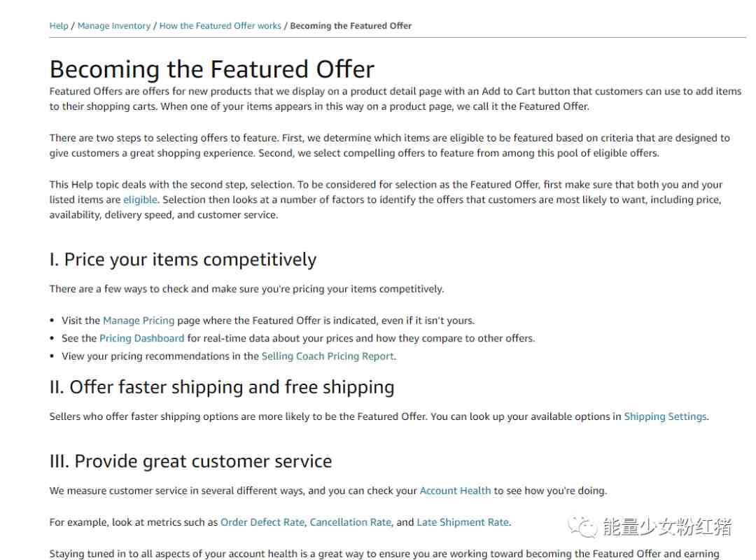Image resolution: width=756 pixels, height=560 pixels.
Task: Open the Order Defect Rate link
Action: (262, 522)
